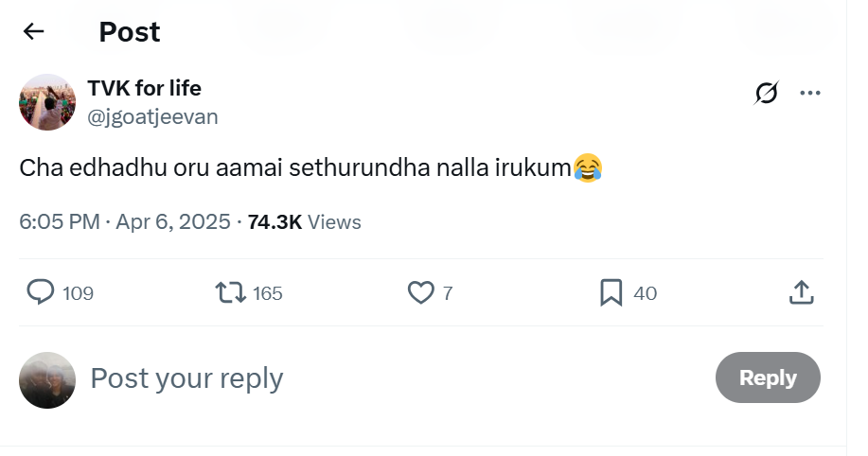
Task: Click the reply speech bubble icon
Action: click(41, 293)
